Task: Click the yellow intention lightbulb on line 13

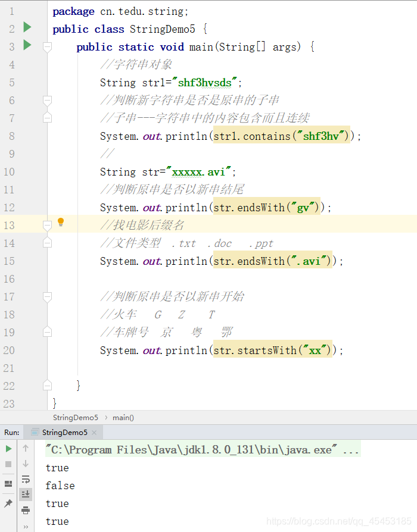Action: (61, 222)
